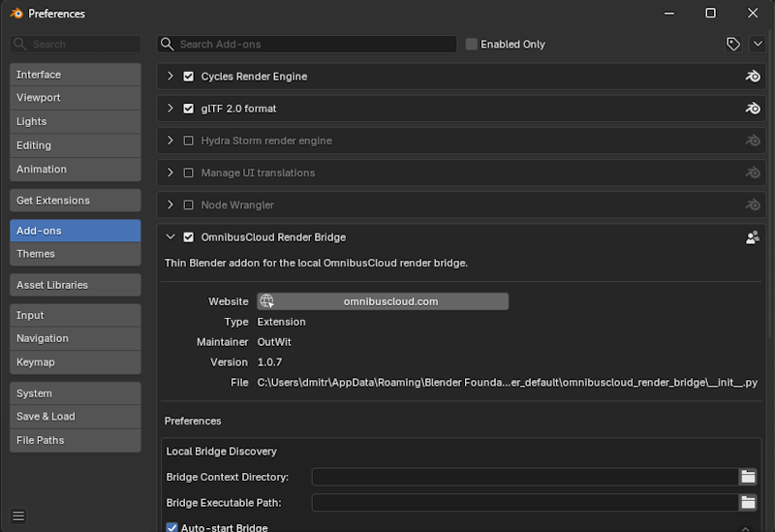Click the magnifier in Search Add-ons field
This screenshot has width=775, height=532.
tap(167, 44)
